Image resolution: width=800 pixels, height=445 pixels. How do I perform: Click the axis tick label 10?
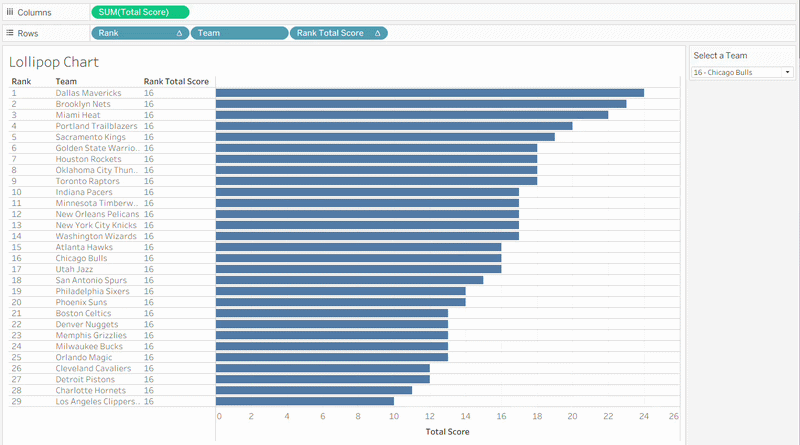pos(394,416)
